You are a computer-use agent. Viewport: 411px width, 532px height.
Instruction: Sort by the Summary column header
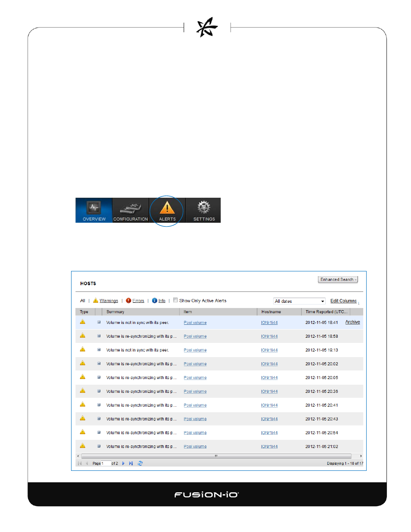click(140, 312)
